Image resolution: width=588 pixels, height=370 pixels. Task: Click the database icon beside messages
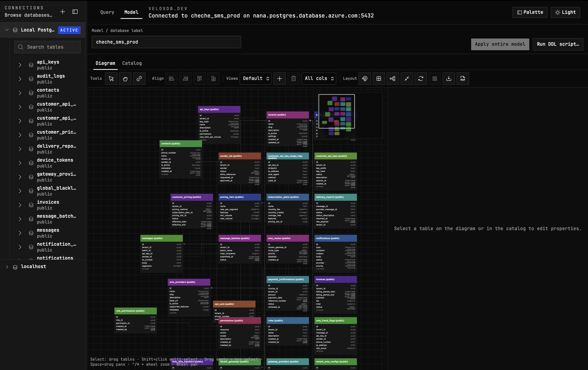[x=31, y=233]
